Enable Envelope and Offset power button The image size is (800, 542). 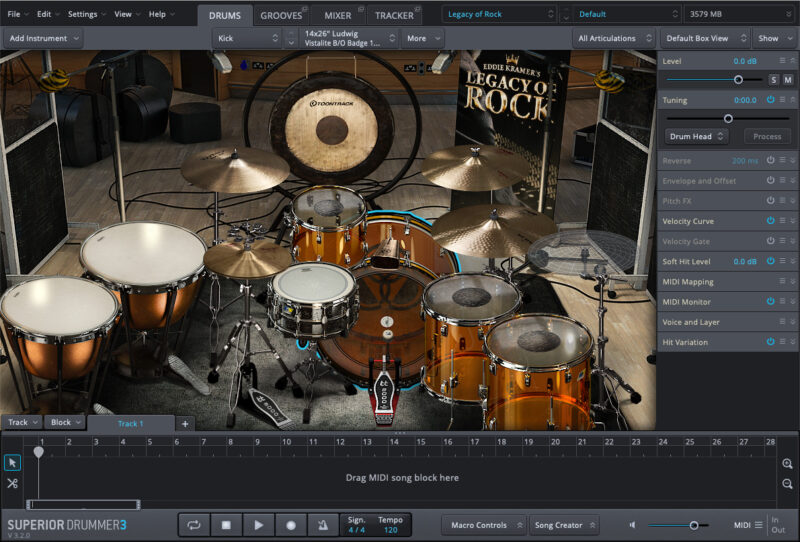770,180
